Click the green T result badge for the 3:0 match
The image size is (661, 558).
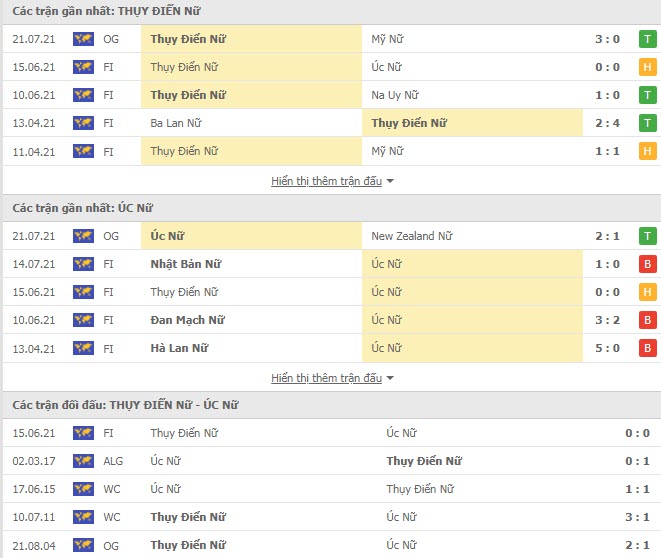648,39
